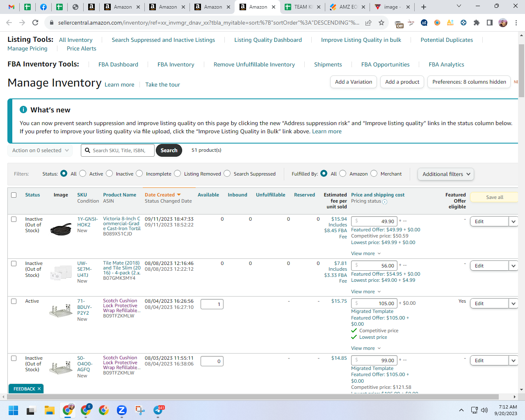Open Edit dropdown arrow for S0-O4O0-AGFQ row

tap(513, 361)
